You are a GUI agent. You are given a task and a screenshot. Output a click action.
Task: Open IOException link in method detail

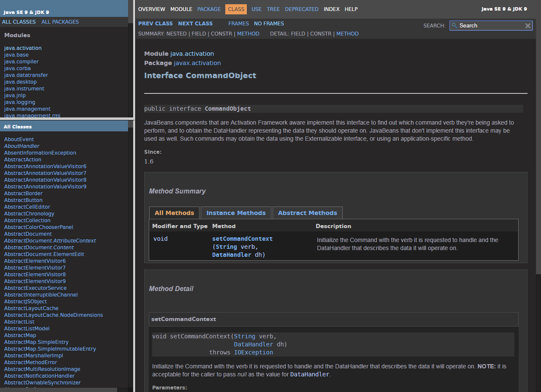click(253, 352)
